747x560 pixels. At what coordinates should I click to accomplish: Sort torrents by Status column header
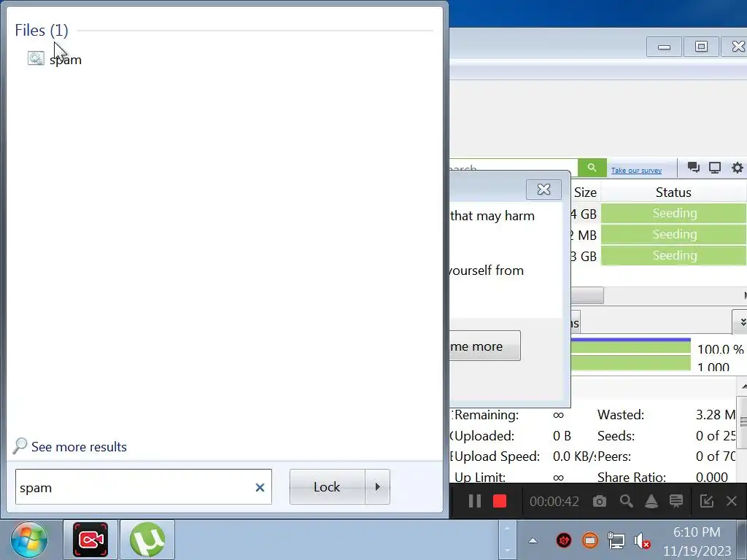click(x=673, y=192)
